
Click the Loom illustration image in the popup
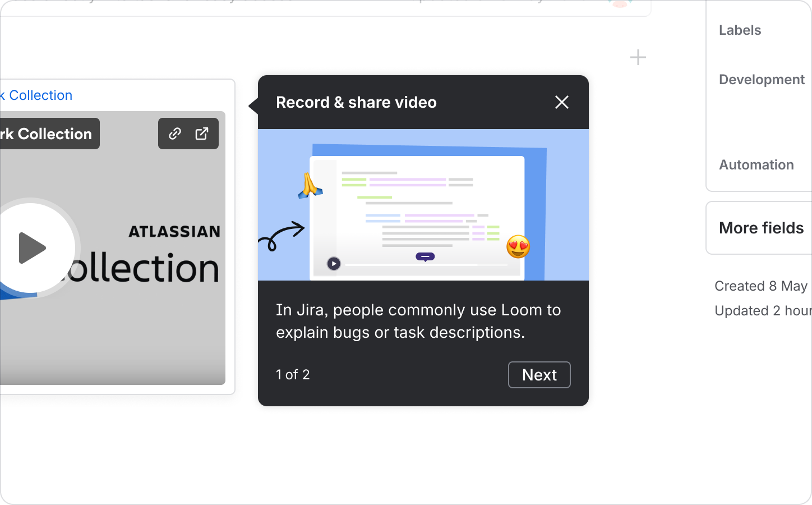coord(423,205)
